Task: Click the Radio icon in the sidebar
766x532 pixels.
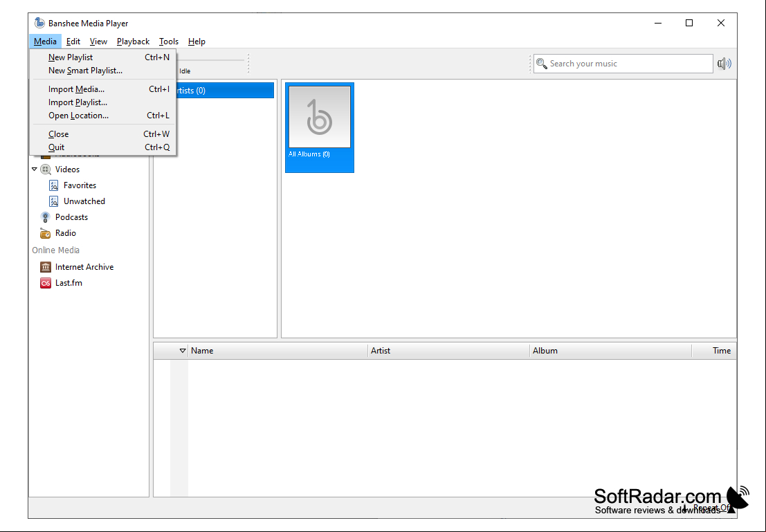Action: coord(46,234)
